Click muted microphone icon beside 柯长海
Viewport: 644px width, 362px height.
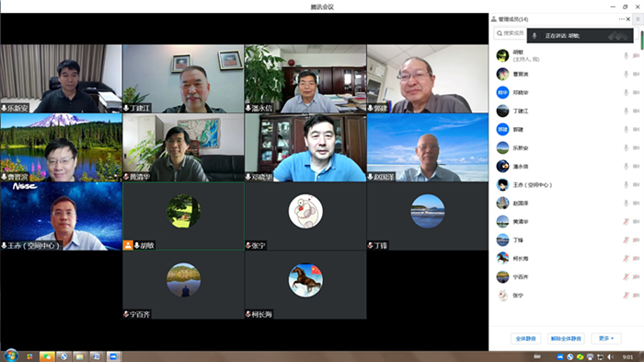tap(626, 258)
